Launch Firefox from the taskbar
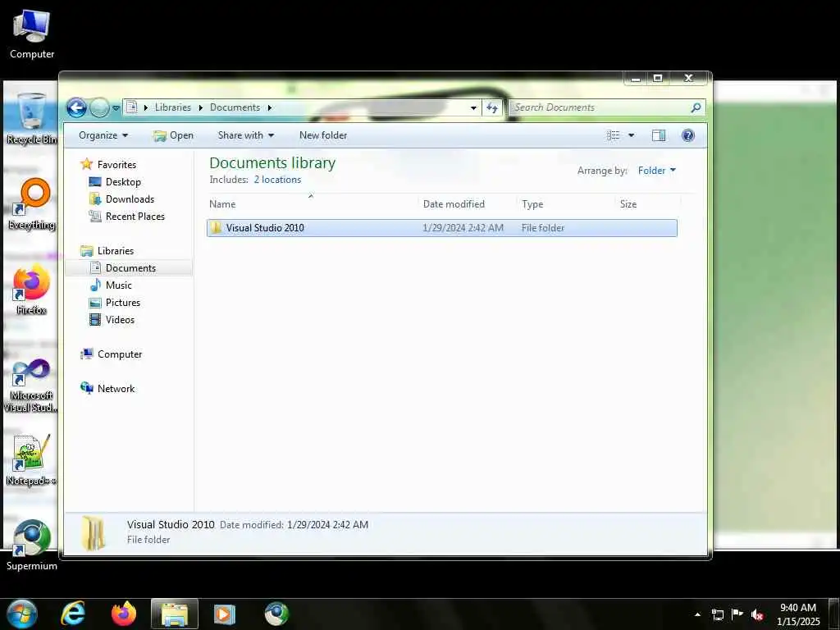Image resolution: width=840 pixels, height=630 pixels. pos(123,614)
